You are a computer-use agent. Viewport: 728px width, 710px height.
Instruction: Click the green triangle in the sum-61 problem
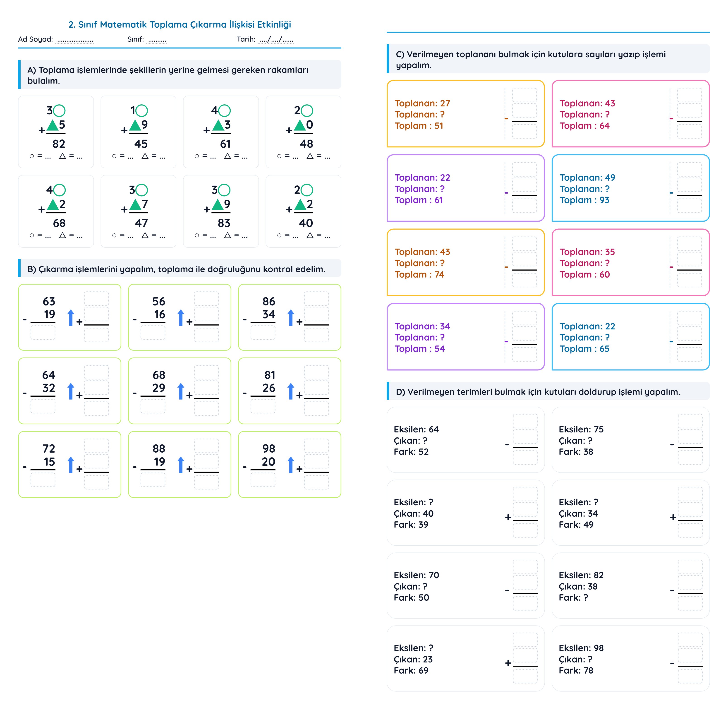coord(218,125)
